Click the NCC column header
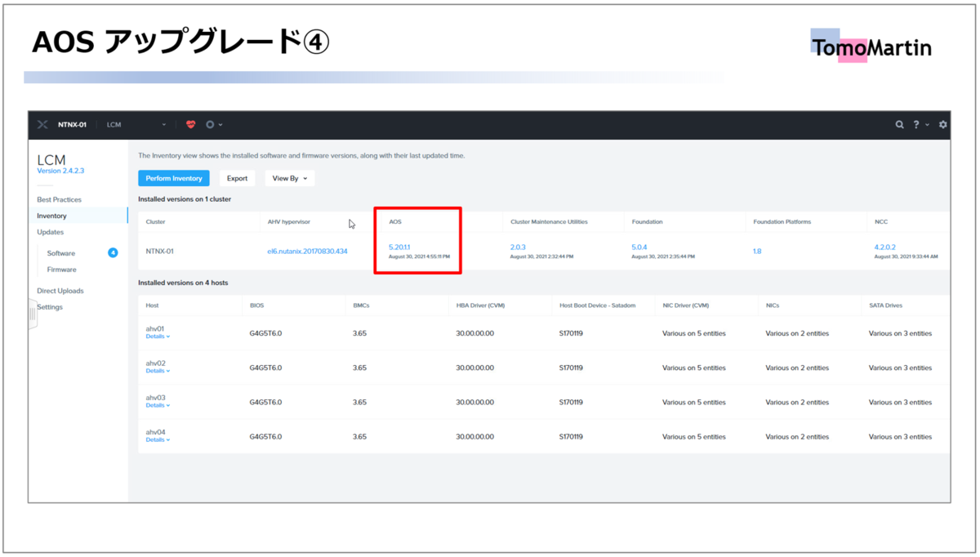 tap(880, 222)
